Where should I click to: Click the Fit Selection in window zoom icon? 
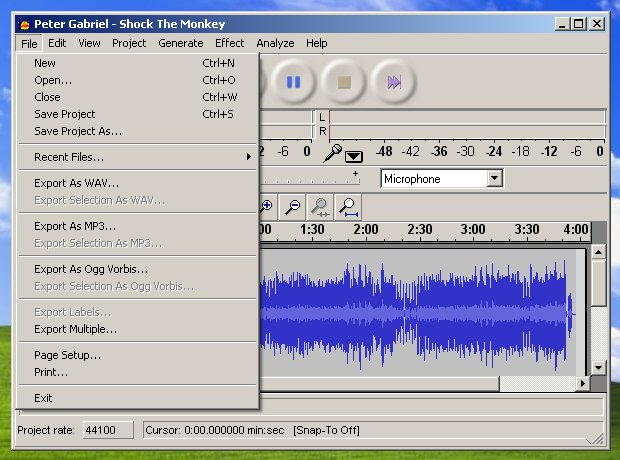320,207
